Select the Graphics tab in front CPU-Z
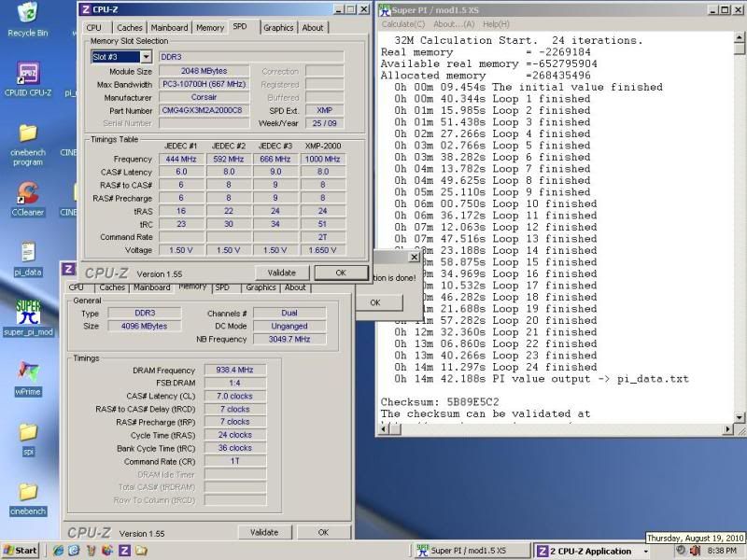The image size is (747, 560). 278,28
